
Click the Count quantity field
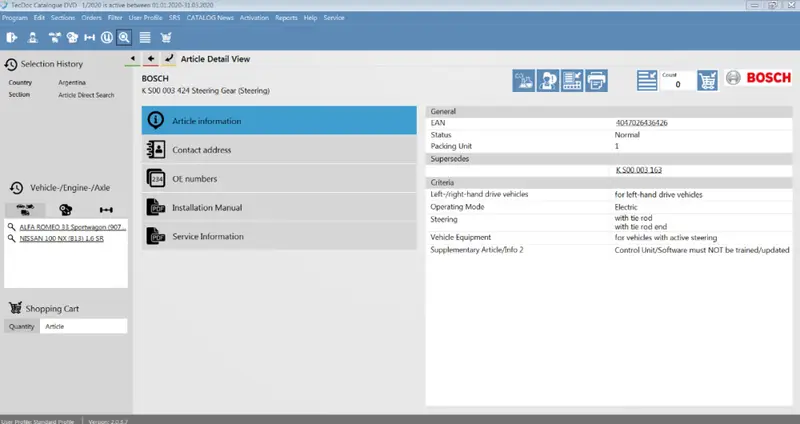pos(678,81)
